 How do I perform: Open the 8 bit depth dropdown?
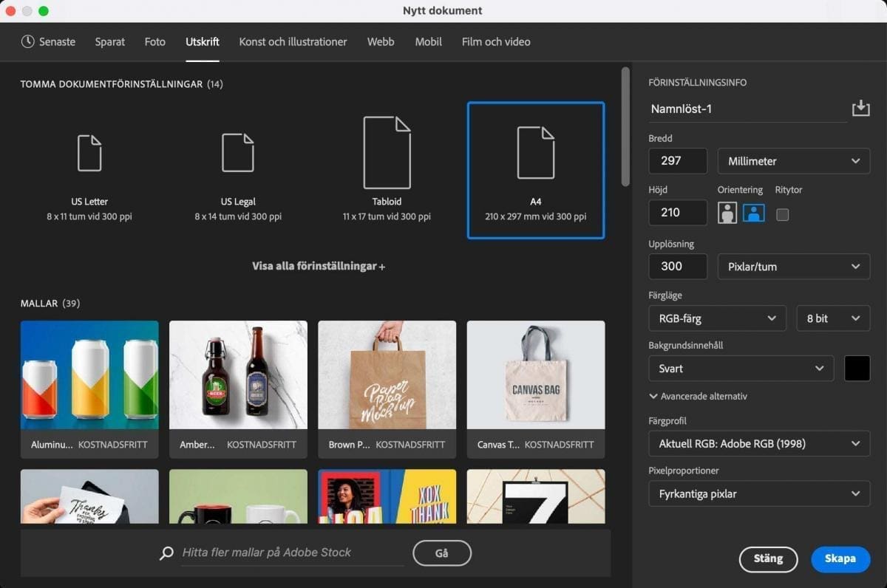[x=833, y=318]
